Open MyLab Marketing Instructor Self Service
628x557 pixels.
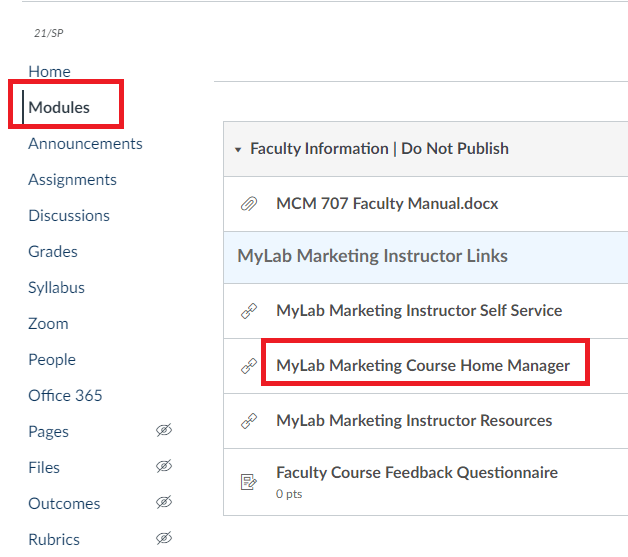click(x=419, y=311)
